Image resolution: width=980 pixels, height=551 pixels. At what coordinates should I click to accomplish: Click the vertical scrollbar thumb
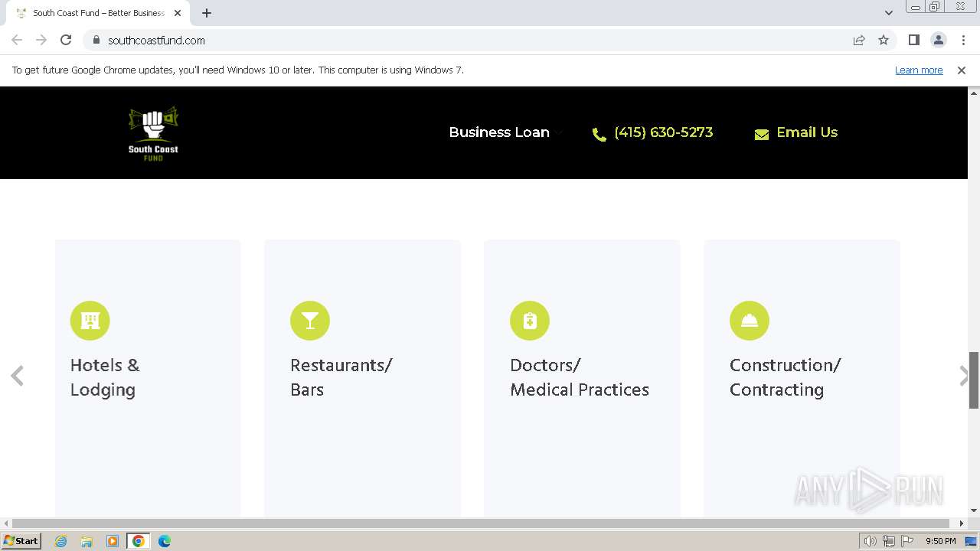pos(974,380)
